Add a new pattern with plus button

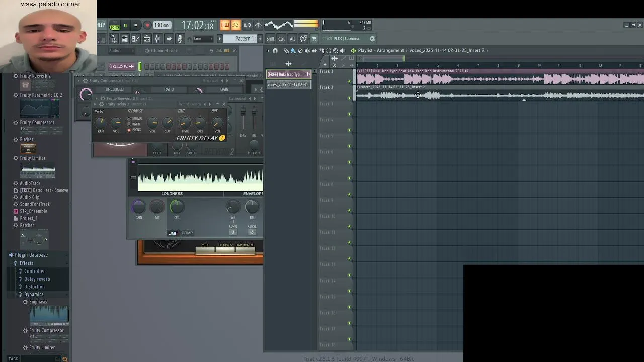click(260, 39)
